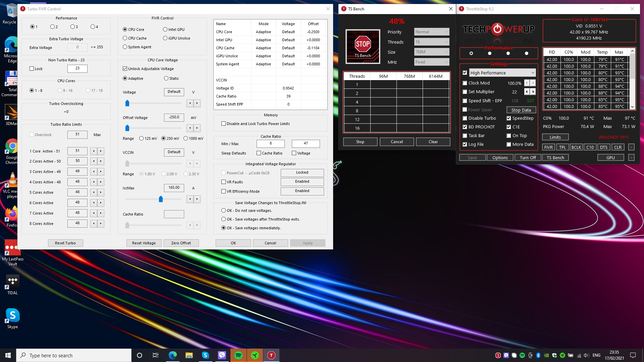Viewport: 644px width, 362px height.
Task: Click the Bluetooth tray icon
Action: click(x=538, y=355)
